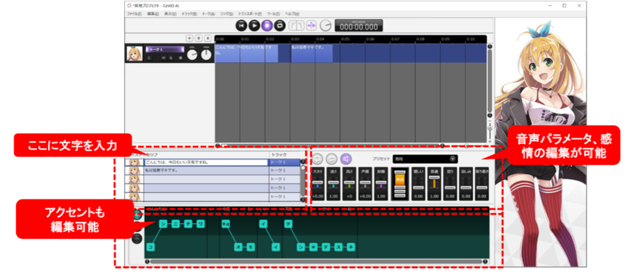Switch accent editor to VOL mode

click(x=137, y=238)
